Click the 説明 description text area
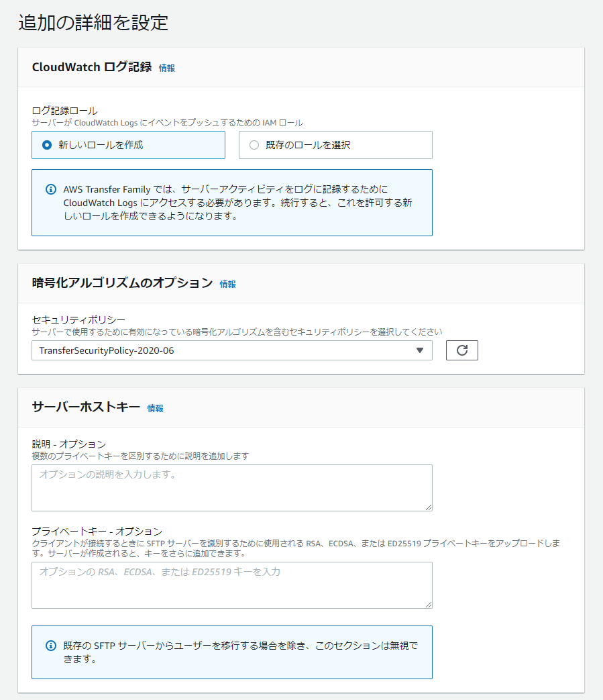The image size is (603, 700). tap(232, 488)
